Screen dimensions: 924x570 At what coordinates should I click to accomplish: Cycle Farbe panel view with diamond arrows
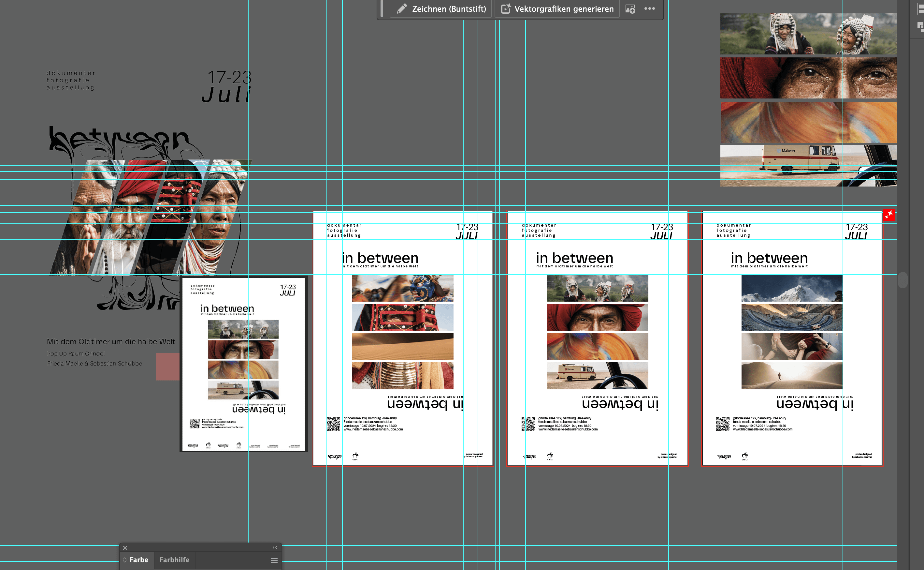pos(125,560)
